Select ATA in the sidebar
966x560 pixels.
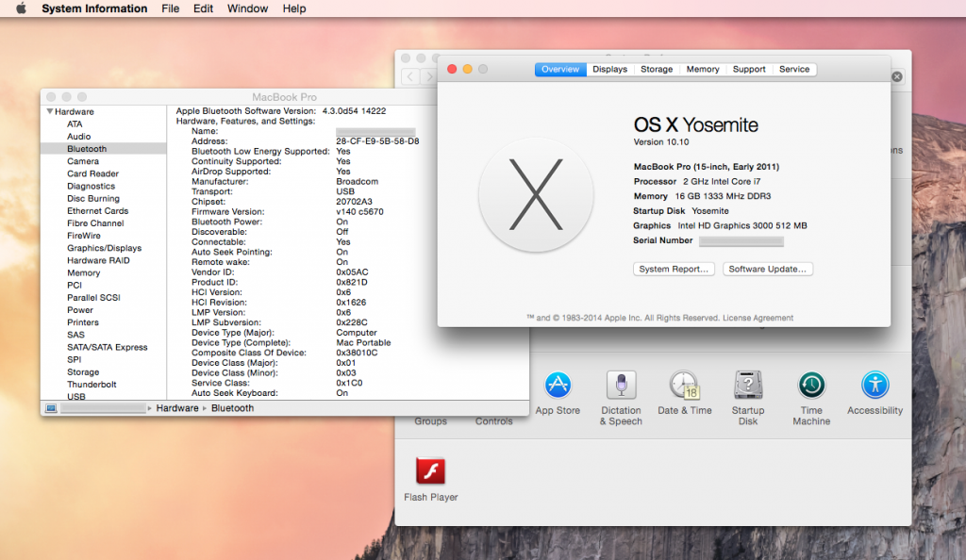(75, 124)
